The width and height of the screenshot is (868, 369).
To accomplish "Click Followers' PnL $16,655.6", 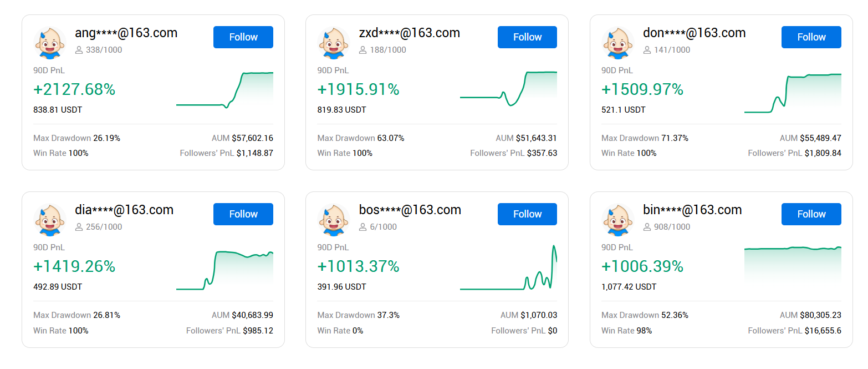I will (823, 331).
